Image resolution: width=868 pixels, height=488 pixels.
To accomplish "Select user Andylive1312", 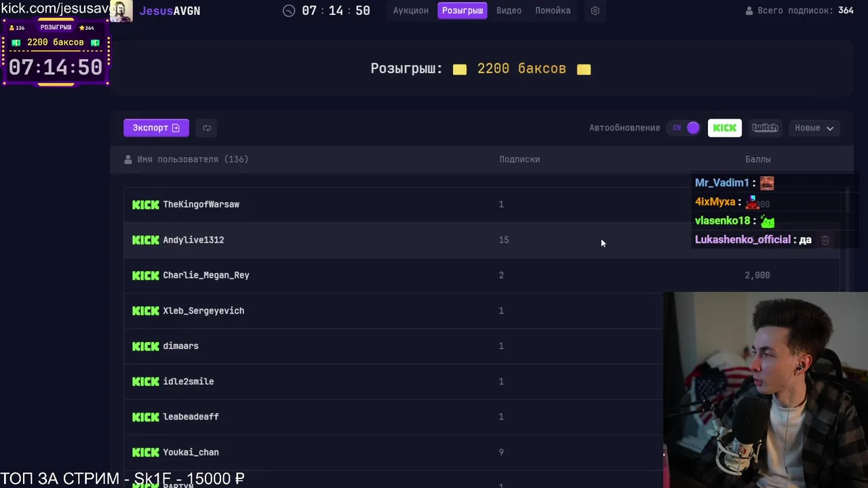I will (x=193, y=240).
